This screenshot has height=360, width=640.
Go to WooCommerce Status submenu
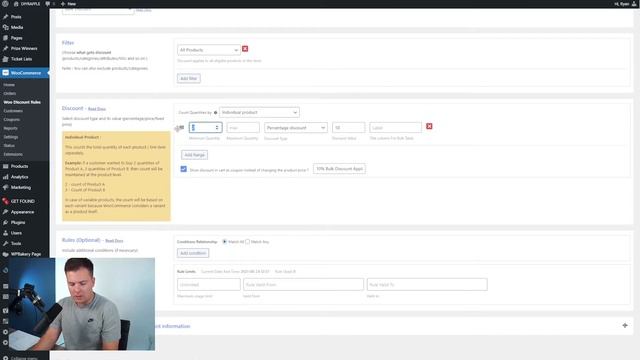9,146
